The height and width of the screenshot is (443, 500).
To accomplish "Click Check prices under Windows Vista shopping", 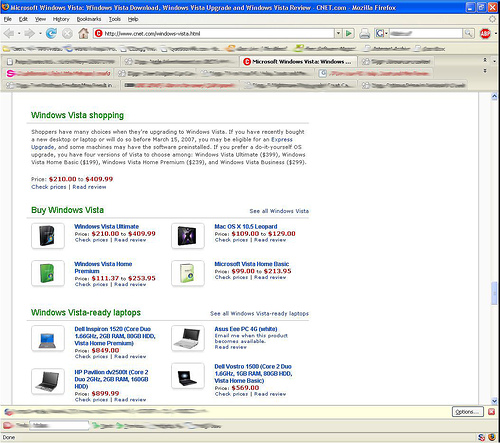I will point(49,187).
